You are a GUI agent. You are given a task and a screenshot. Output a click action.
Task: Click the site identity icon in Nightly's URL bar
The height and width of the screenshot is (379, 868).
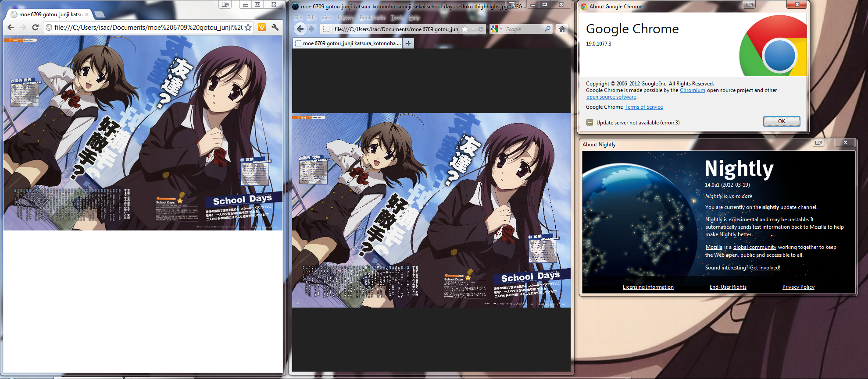coord(326,29)
